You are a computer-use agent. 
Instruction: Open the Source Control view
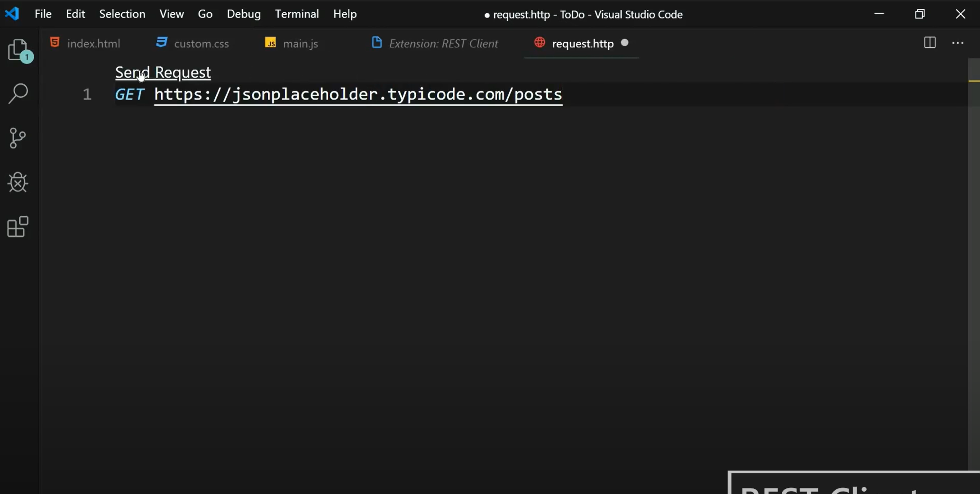[x=18, y=138]
